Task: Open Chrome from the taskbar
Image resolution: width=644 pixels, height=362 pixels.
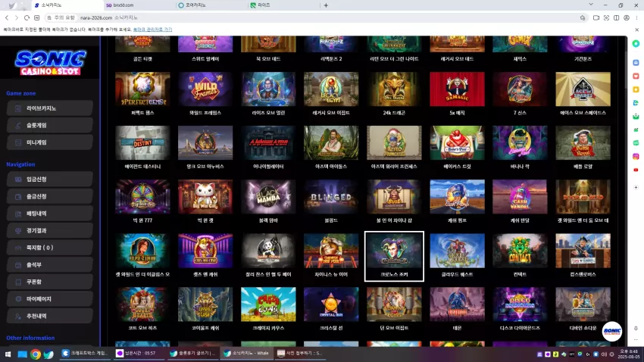Action: 36,354
